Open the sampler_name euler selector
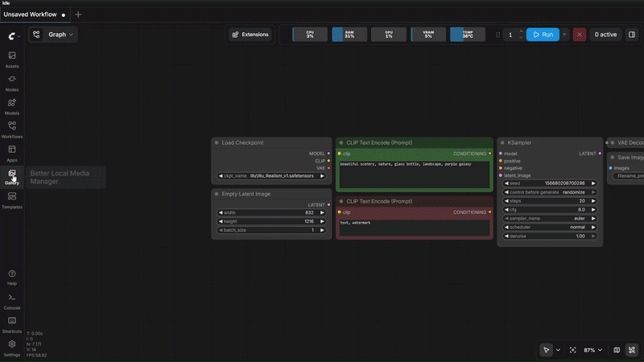This screenshot has width=644, height=362. coord(550,219)
